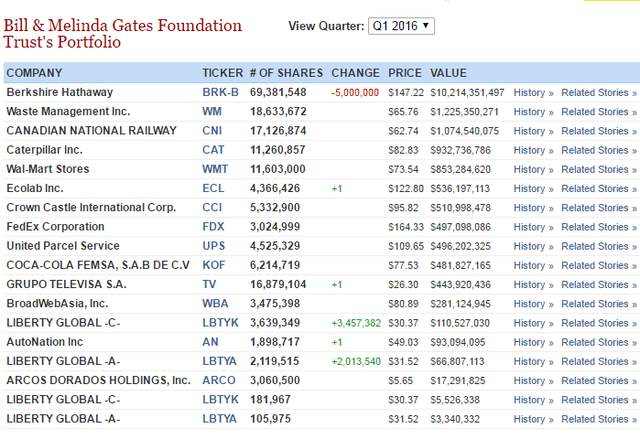
Task: Open Related Stories for Berkshire Hathaway
Action: coord(599,93)
